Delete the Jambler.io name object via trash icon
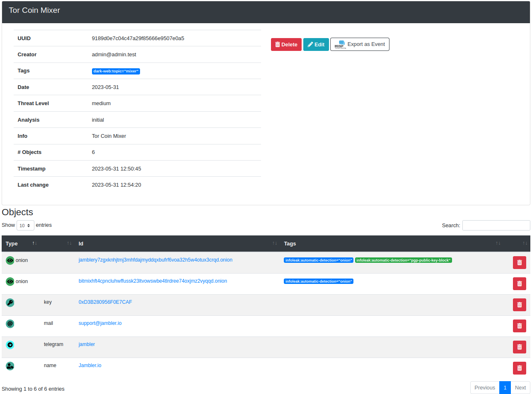The image size is (532, 394). pyautogui.click(x=519, y=368)
